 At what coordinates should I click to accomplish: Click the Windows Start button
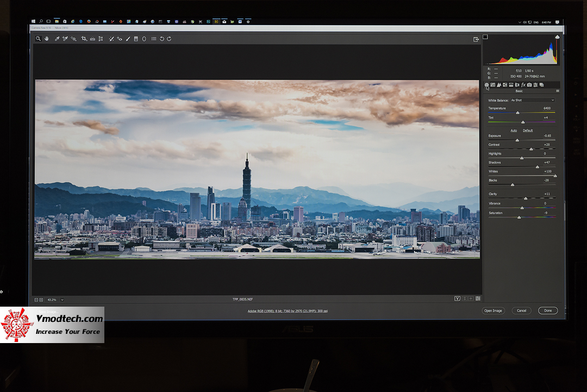pos(33,22)
